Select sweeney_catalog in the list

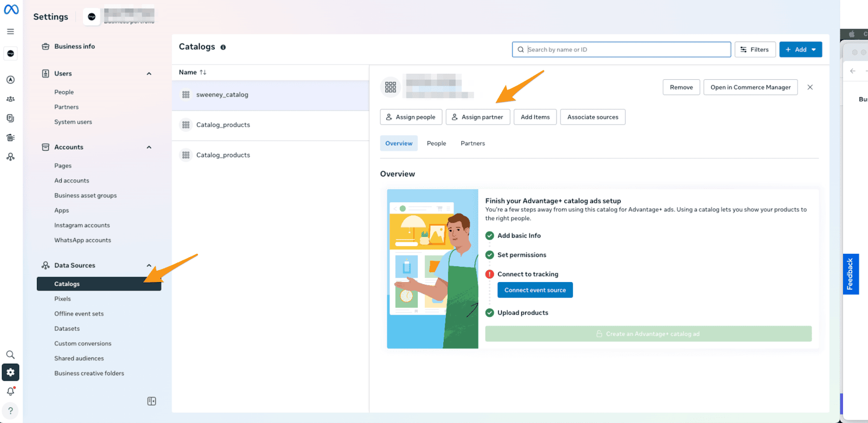(x=222, y=95)
